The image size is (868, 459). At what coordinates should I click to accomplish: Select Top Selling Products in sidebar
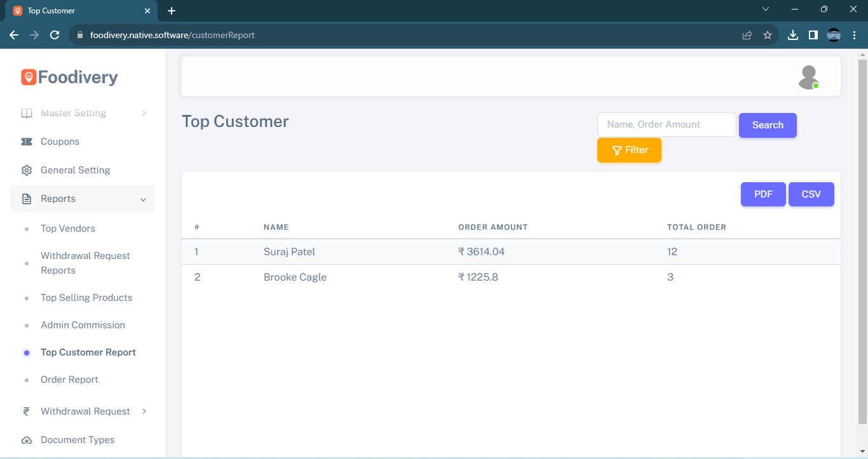[86, 298]
